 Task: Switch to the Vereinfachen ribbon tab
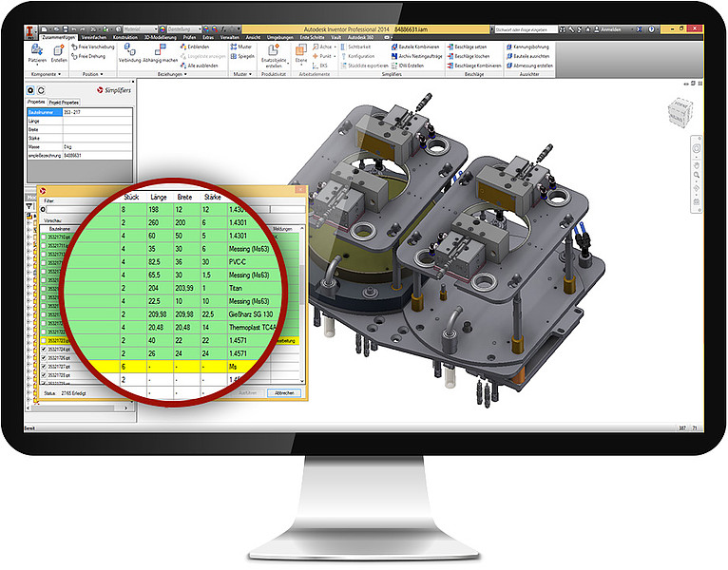tap(94, 37)
